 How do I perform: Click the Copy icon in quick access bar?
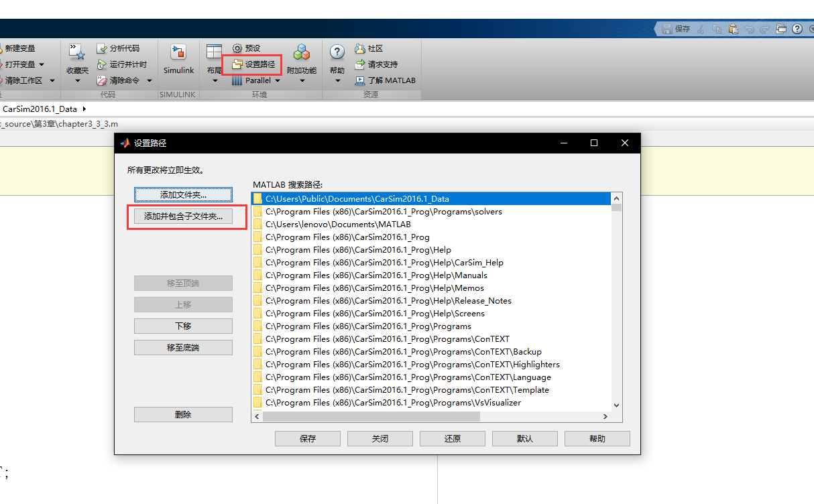click(x=717, y=29)
